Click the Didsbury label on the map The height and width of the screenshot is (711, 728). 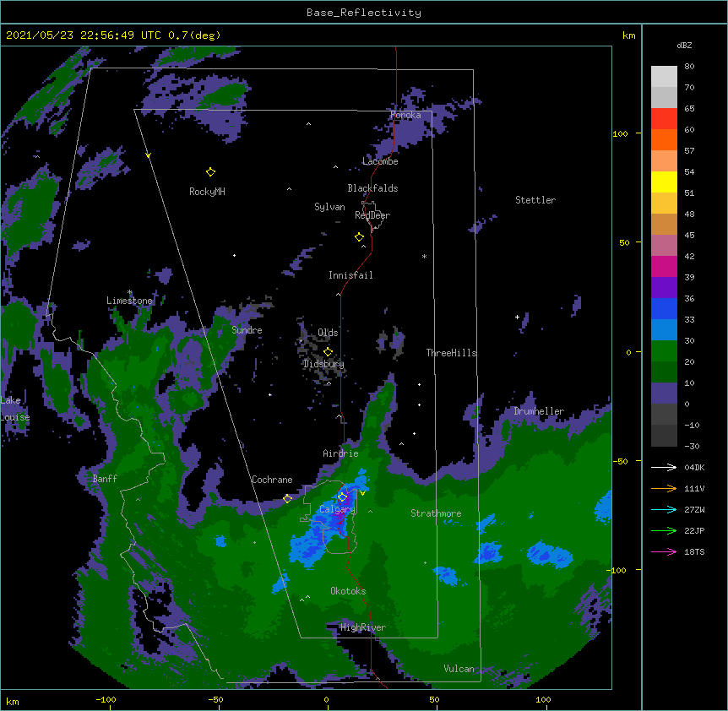pyautogui.click(x=323, y=364)
